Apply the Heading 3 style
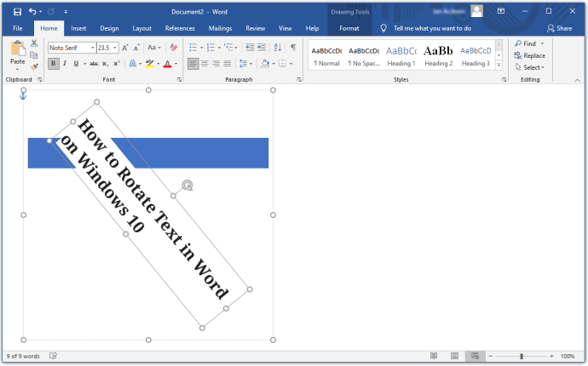Image resolution: width=588 pixels, height=366 pixels. tap(476, 55)
